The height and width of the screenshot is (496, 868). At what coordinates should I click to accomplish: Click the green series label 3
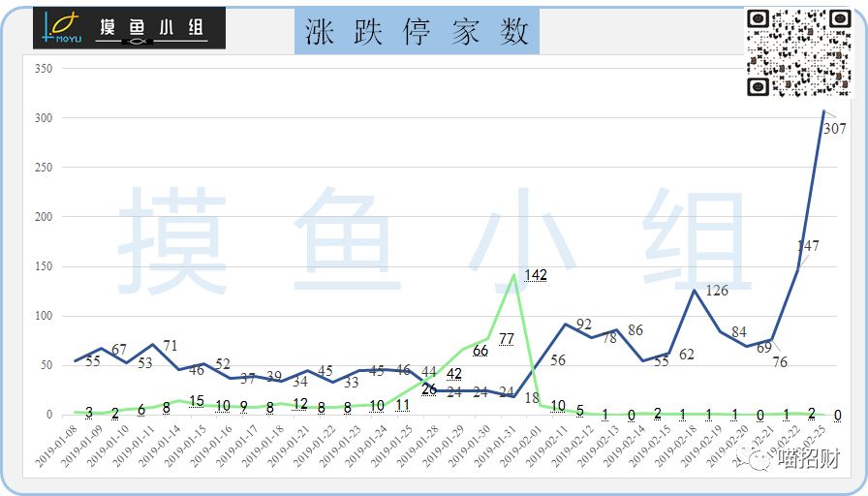click(89, 413)
